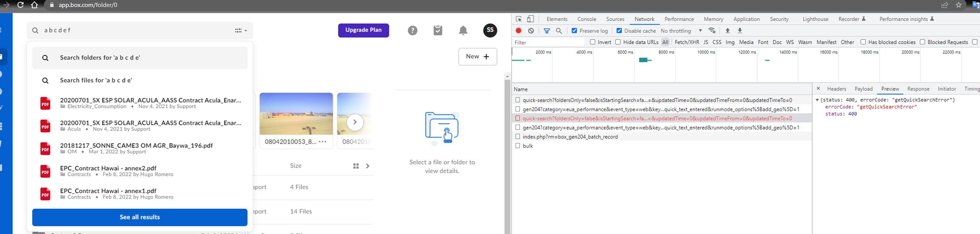This screenshot has width=980, height=234.
Task: Click See all results button
Action: pos(139,217)
